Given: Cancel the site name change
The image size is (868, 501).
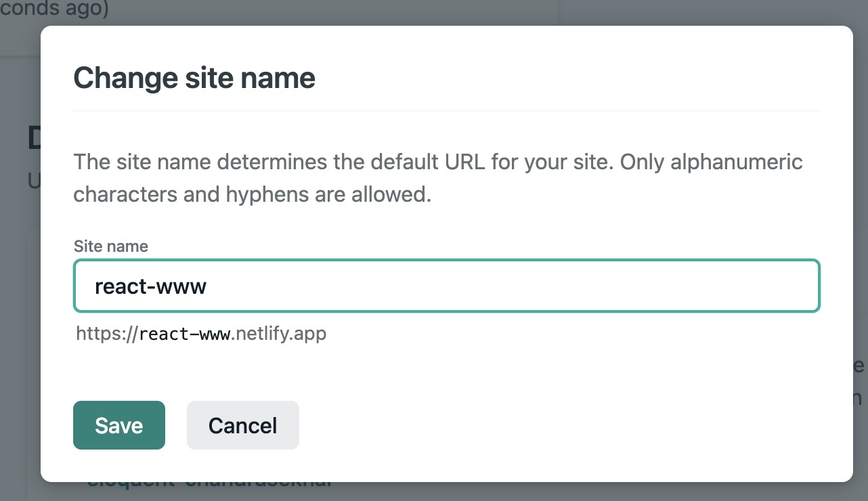Looking at the screenshot, I should (x=242, y=425).
